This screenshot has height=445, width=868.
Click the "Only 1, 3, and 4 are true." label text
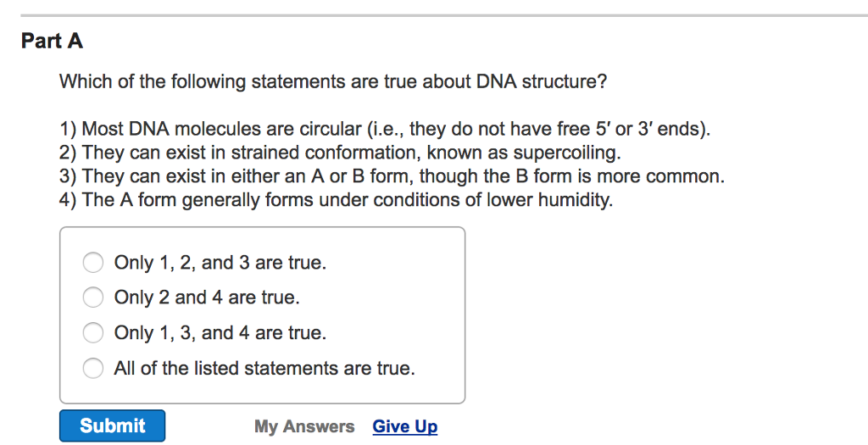pyautogui.click(x=220, y=333)
